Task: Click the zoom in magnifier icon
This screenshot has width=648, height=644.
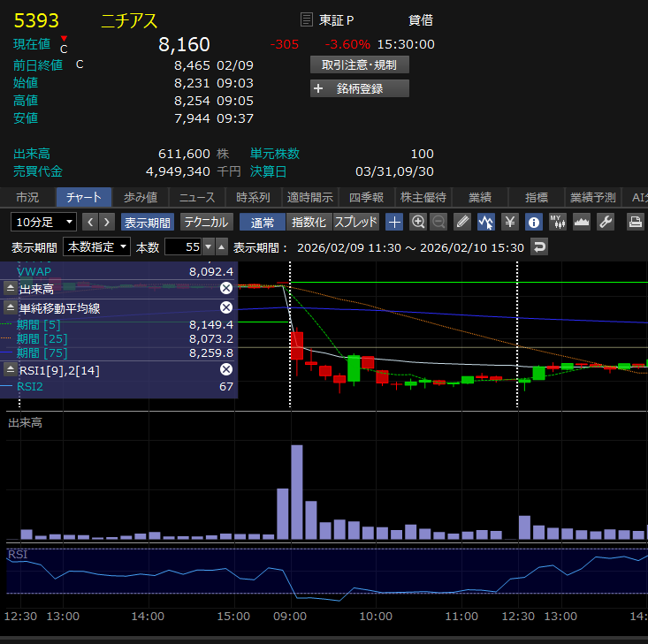Action: [x=418, y=222]
